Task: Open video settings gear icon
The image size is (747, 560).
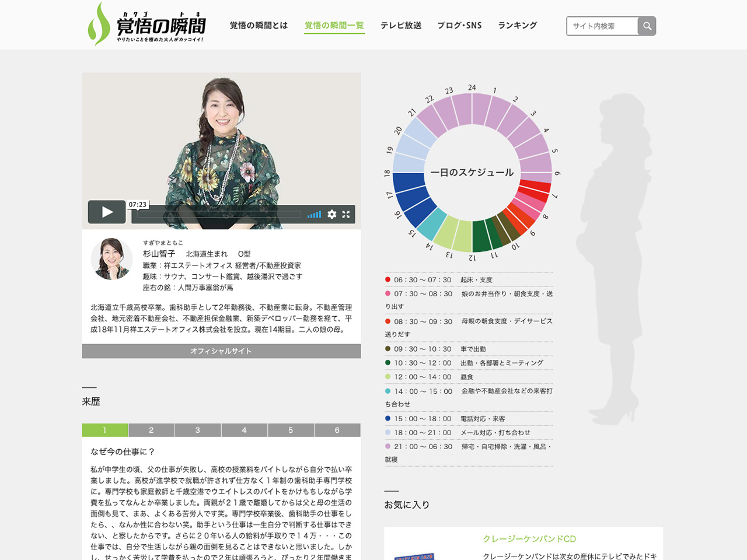Action: click(x=331, y=214)
